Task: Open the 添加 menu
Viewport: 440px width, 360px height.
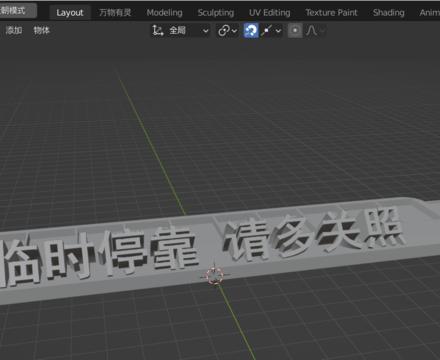Action: 14,30
